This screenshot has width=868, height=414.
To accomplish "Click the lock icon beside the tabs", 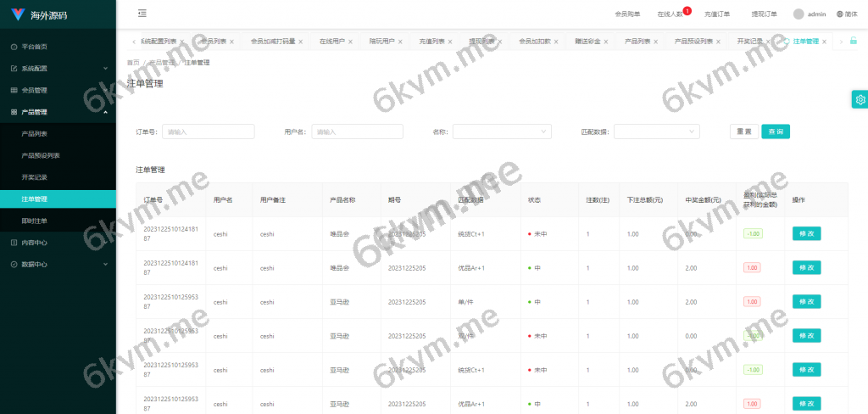I will tap(854, 41).
